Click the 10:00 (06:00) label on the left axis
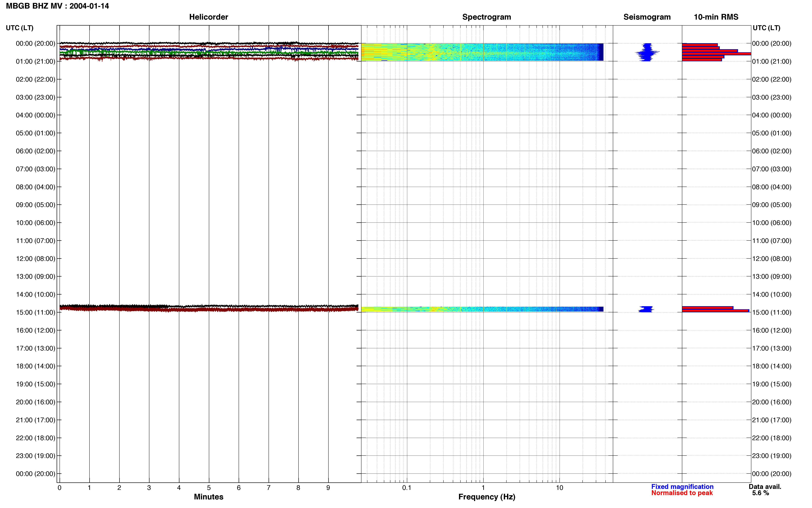The height and width of the screenshot is (508, 812). point(36,223)
